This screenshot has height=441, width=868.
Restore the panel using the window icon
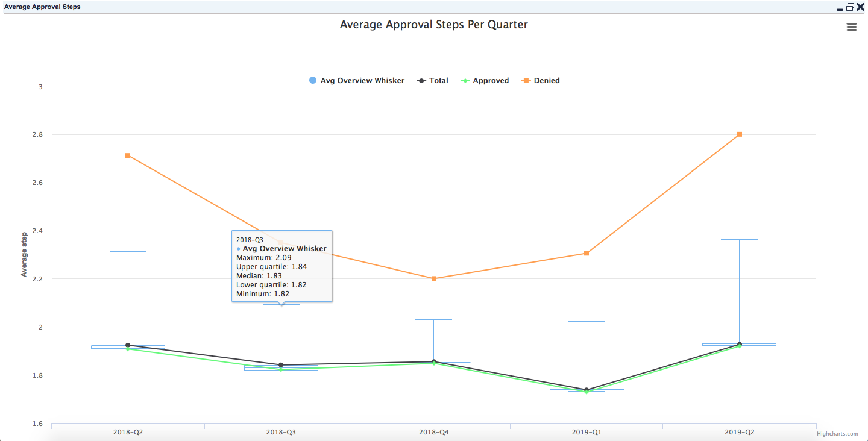[850, 7]
